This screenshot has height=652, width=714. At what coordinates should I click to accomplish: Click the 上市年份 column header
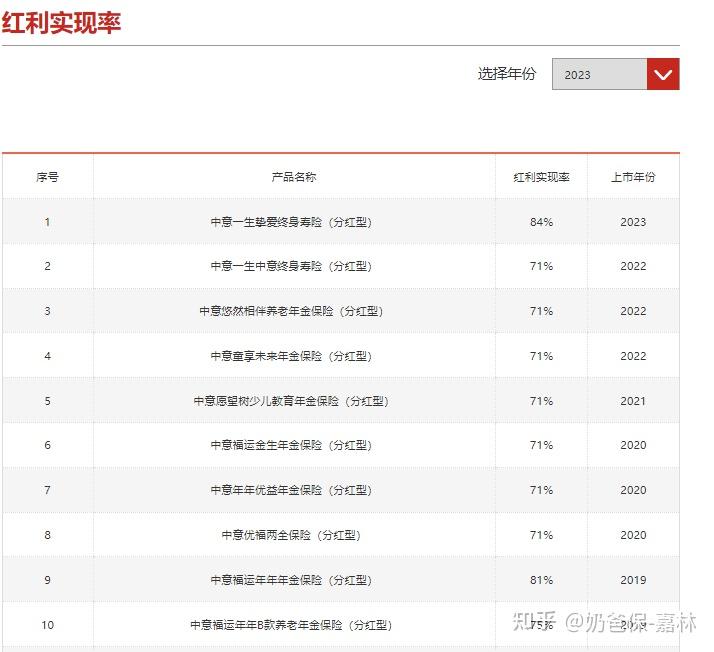[633, 177]
